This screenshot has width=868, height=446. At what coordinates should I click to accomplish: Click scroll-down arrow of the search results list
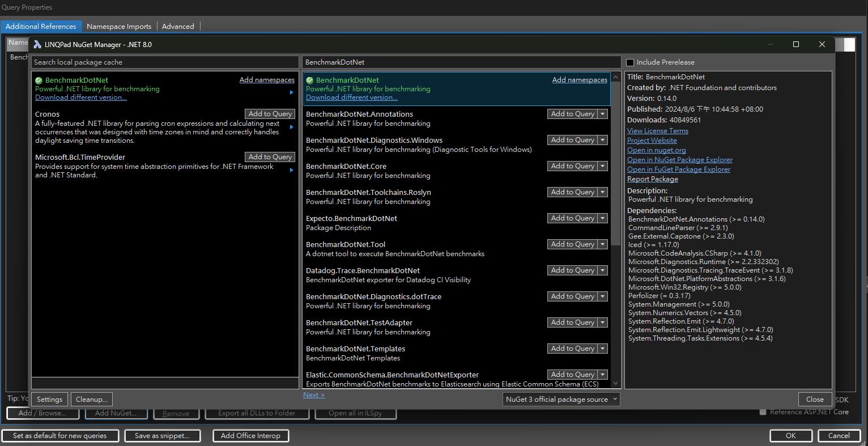pyautogui.click(x=616, y=384)
